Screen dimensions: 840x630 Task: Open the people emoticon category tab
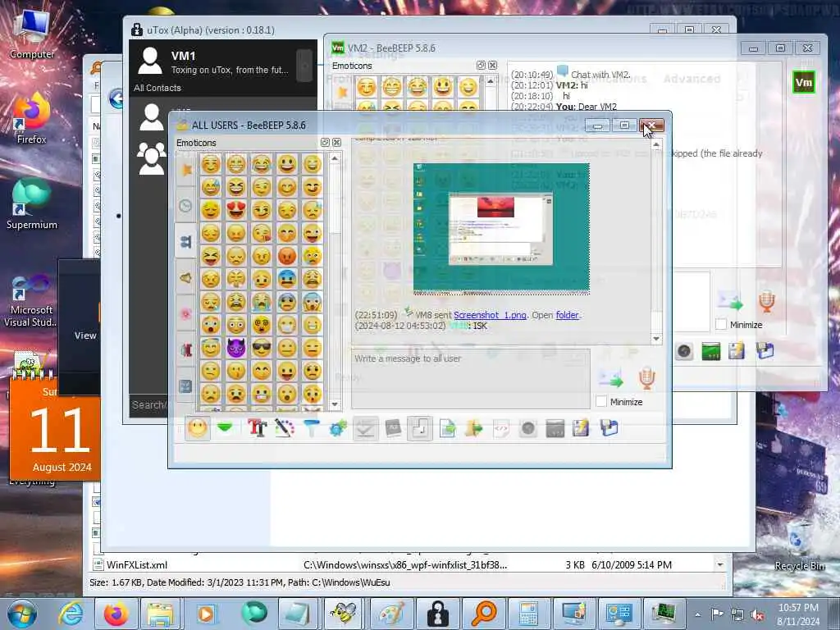tap(186, 242)
